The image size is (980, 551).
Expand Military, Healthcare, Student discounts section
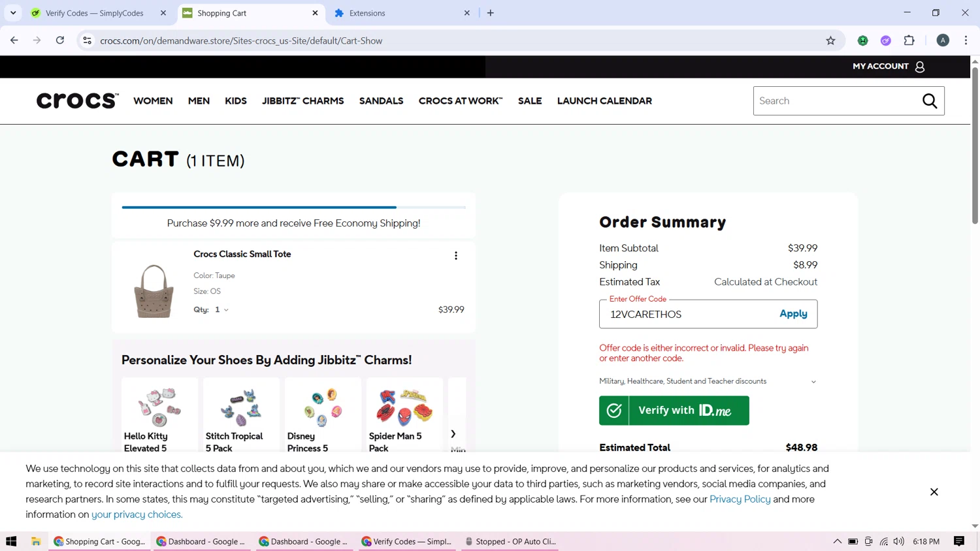click(708, 381)
